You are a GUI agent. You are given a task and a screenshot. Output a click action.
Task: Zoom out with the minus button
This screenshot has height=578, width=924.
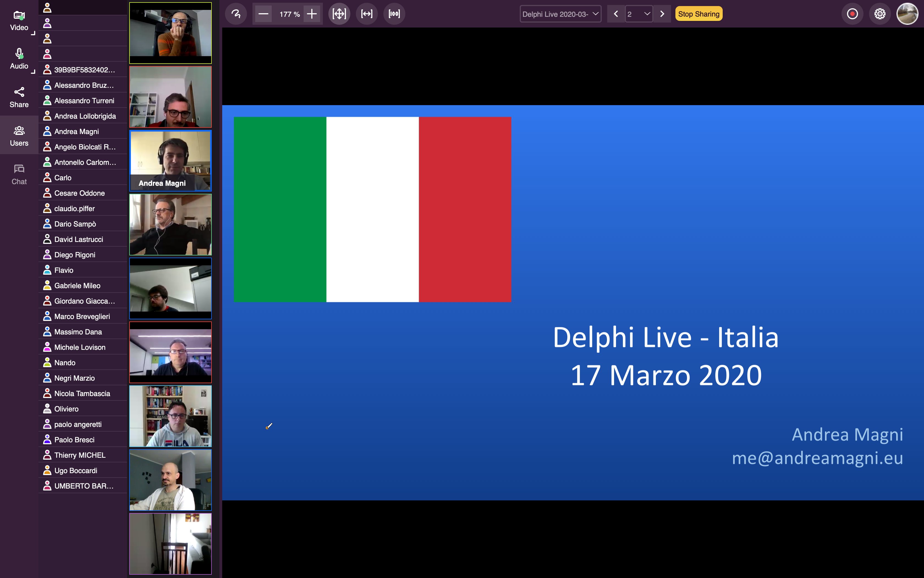(263, 14)
